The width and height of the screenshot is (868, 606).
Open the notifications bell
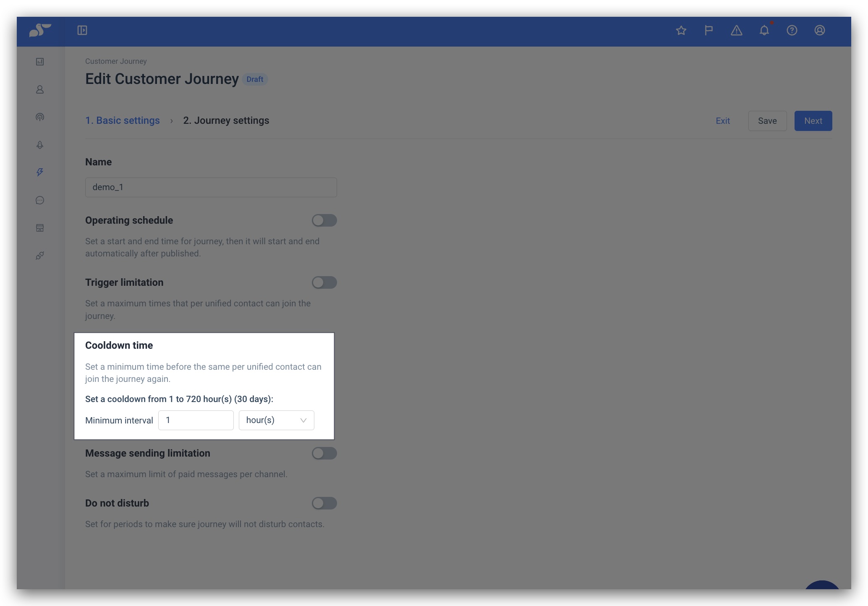pyautogui.click(x=764, y=30)
